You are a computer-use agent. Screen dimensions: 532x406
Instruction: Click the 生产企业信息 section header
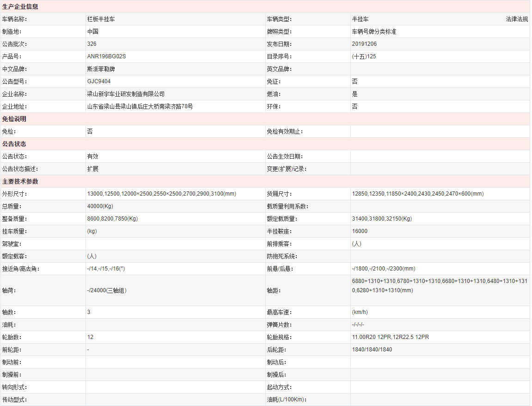point(20,7)
